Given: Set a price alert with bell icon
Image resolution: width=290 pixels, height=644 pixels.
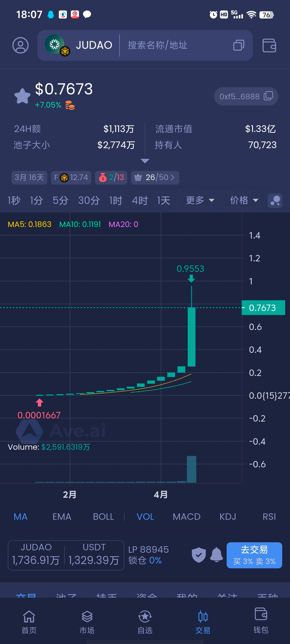Looking at the screenshot, I should tap(216, 555).
